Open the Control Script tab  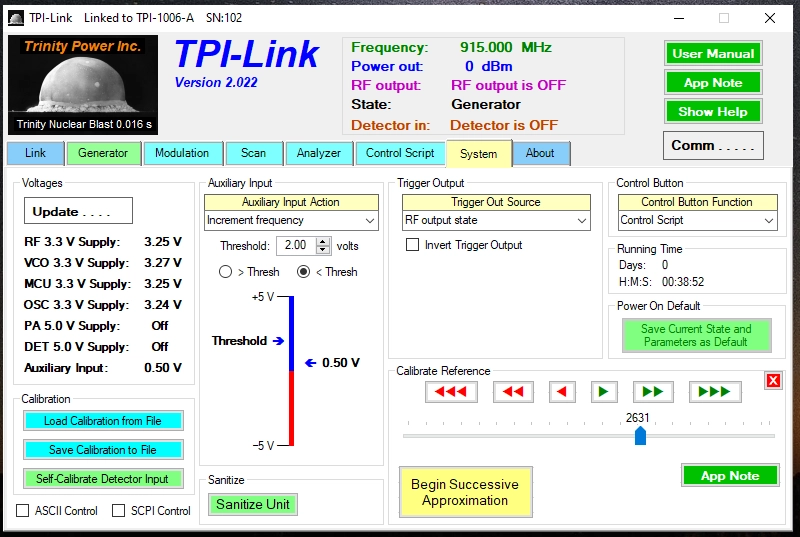coord(400,153)
